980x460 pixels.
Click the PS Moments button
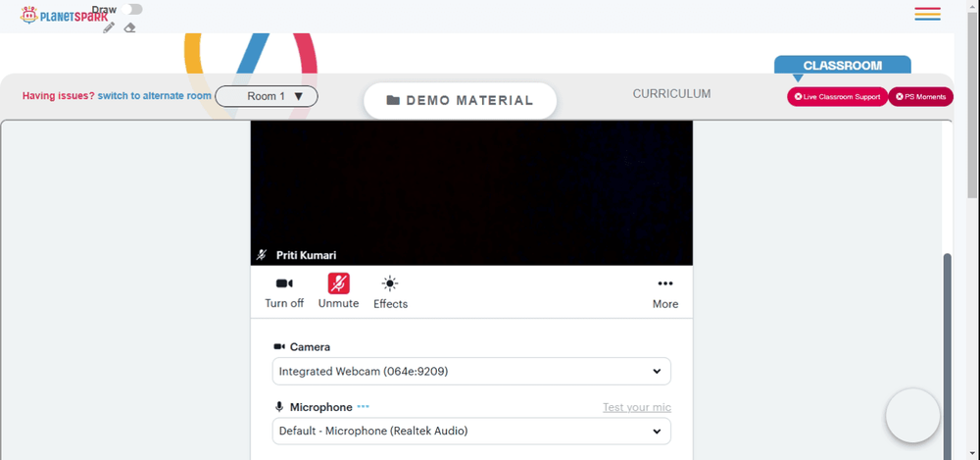920,97
